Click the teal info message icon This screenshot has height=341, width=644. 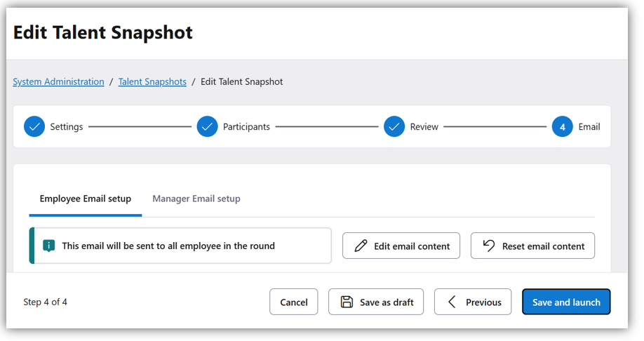(x=48, y=246)
